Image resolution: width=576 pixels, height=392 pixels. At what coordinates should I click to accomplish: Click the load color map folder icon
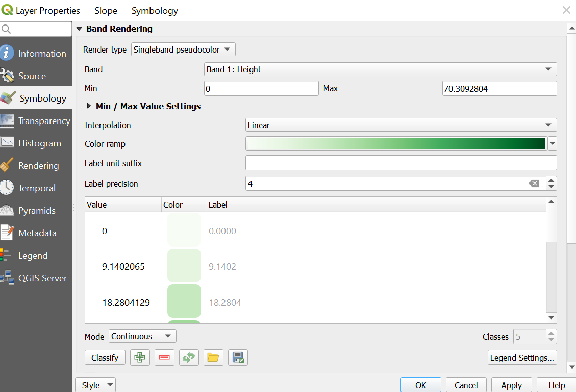point(213,357)
